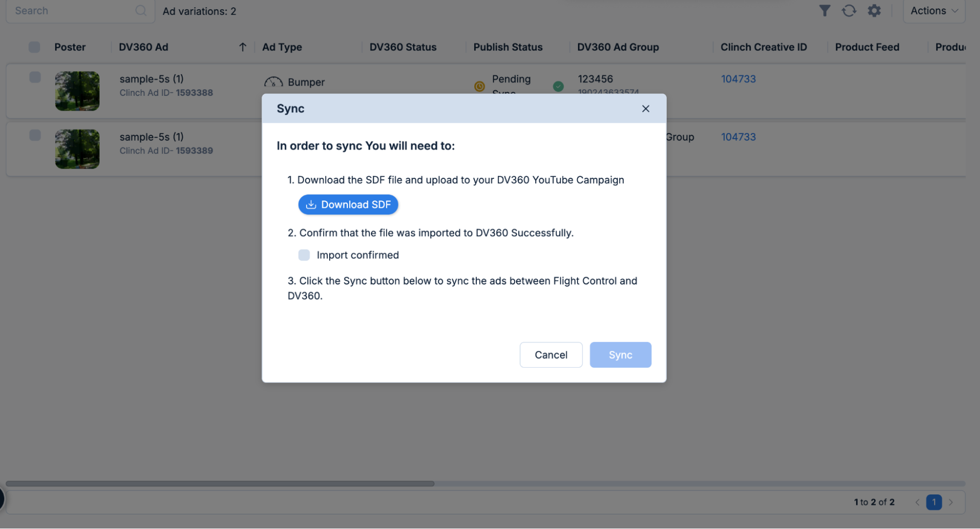Sort by the DV360 Status column header

point(403,47)
